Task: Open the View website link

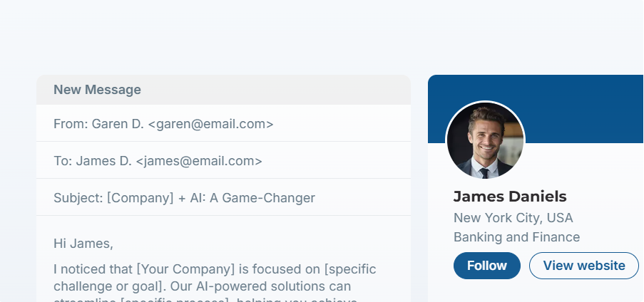Action: (583, 266)
